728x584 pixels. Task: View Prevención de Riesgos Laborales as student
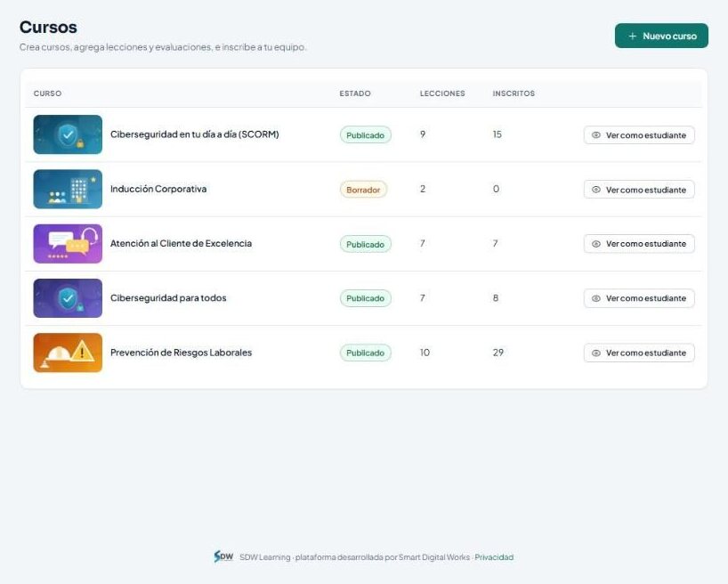point(639,353)
